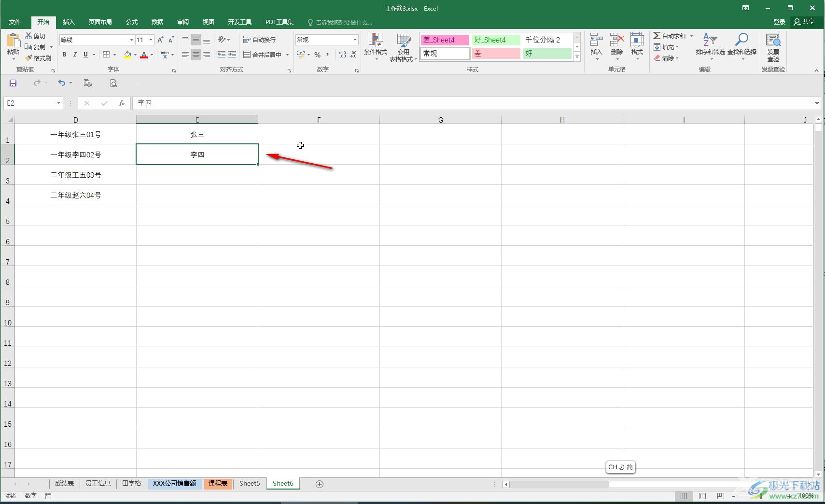Screen dimensions: 825x504
Task: Add a new sheet with the plus button
Action: [320, 484]
